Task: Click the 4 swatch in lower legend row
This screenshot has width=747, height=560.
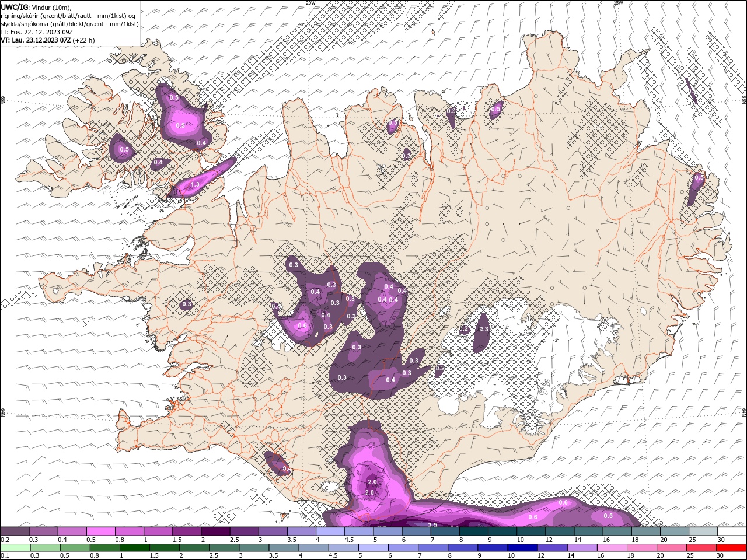Action: point(313,548)
